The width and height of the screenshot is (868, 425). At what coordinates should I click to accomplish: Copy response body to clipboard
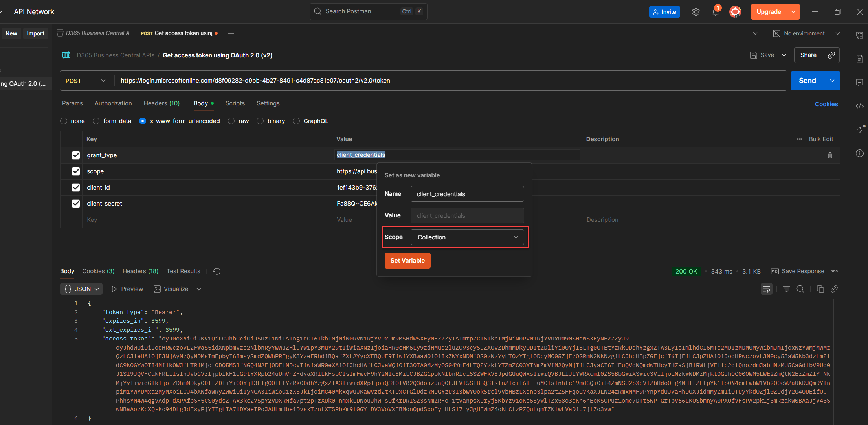[820, 289]
